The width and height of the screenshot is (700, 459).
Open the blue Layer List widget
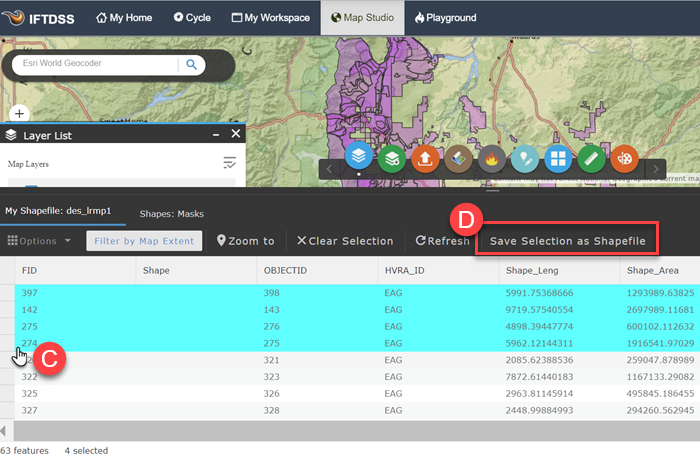click(x=360, y=158)
